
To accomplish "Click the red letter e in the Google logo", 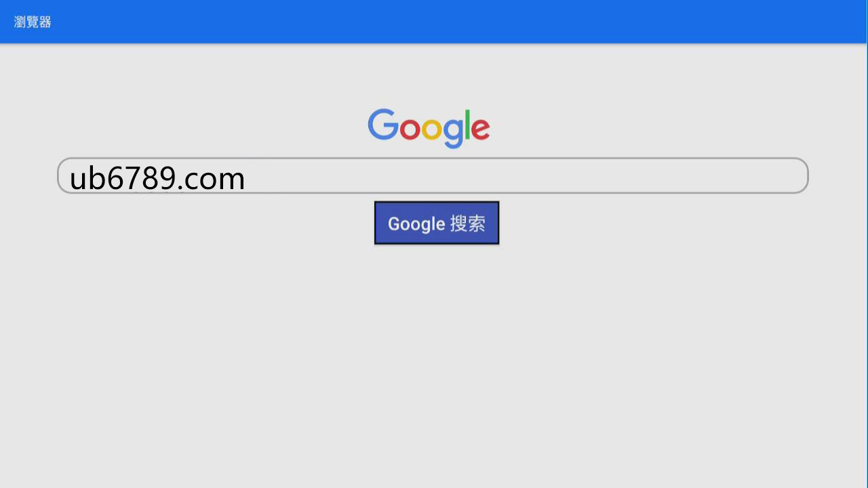I will (x=481, y=129).
